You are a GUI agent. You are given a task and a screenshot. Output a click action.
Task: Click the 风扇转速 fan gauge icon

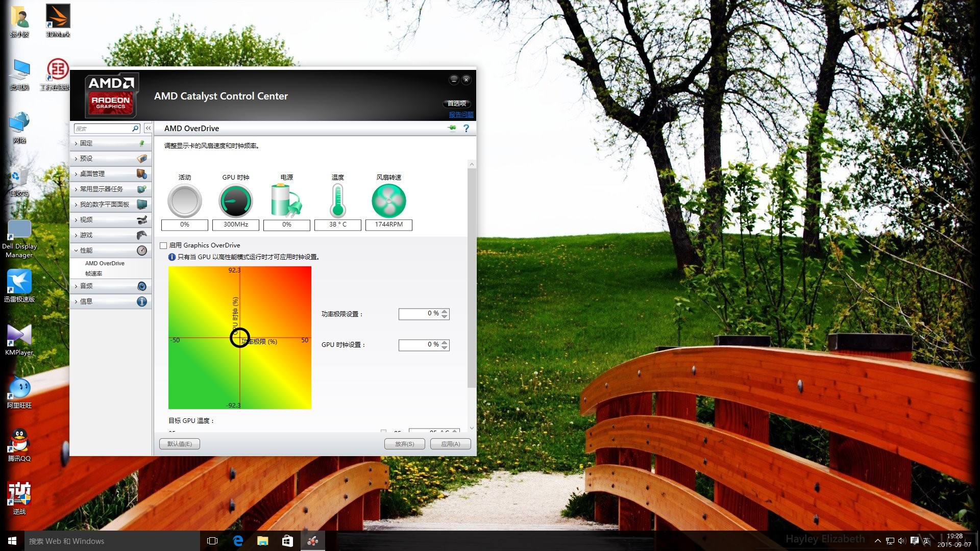(x=389, y=201)
